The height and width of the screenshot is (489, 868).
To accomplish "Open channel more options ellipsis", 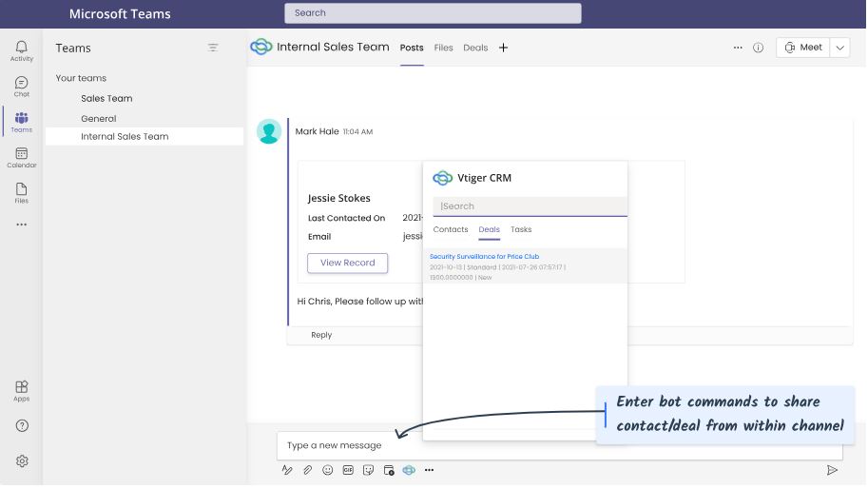I will click(738, 48).
